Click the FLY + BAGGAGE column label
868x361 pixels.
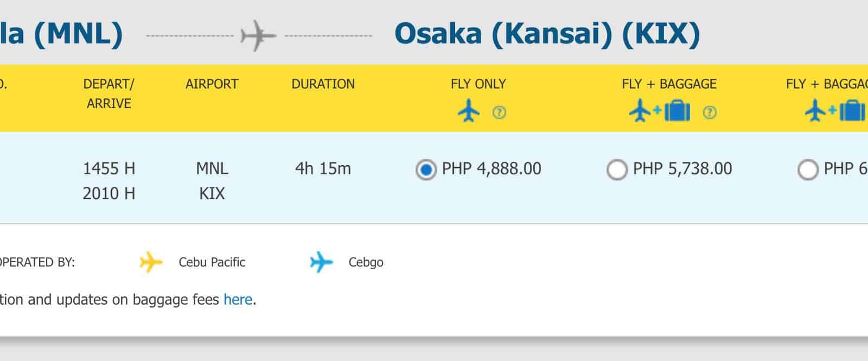point(669,84)
